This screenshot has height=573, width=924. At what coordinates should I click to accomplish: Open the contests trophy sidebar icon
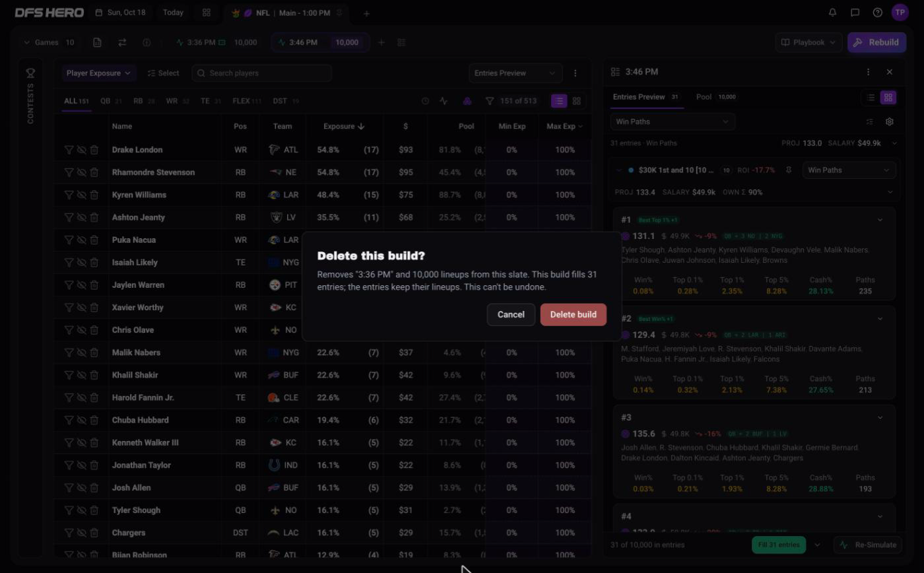(x=30, y=73)
